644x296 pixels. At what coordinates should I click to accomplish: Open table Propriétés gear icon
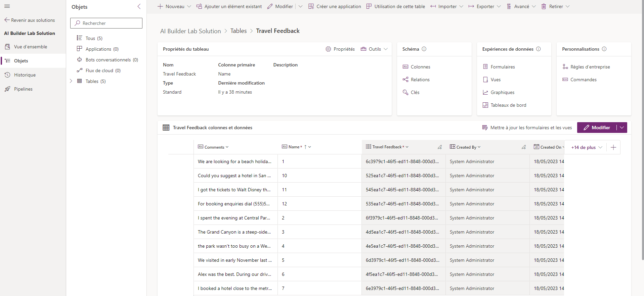[x=328, y=49]
